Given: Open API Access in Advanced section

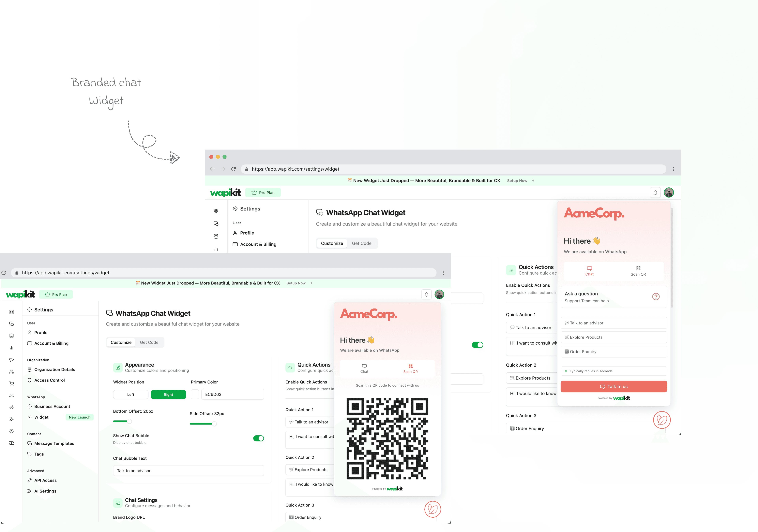Looking at the screenshot, I should pyautogui.click(x=42, y=480).
